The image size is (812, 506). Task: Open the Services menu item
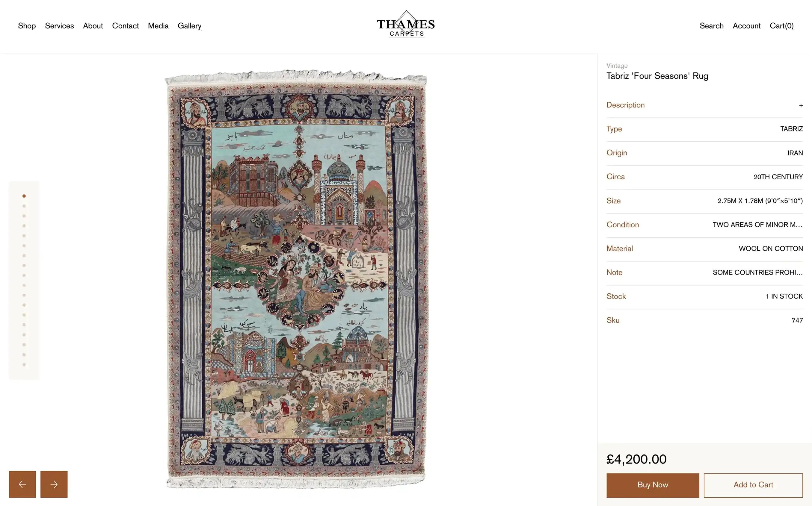tap(59, 26)
